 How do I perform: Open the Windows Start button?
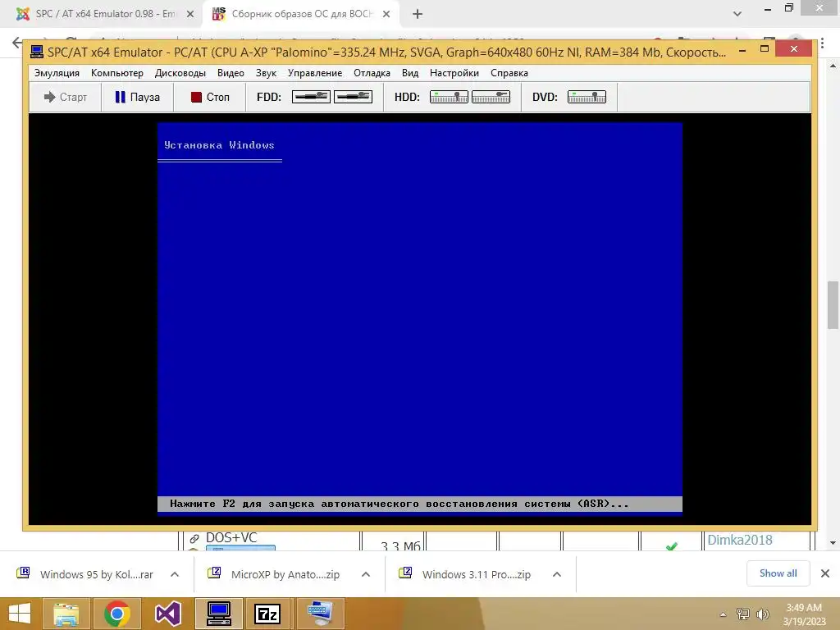(20, 614)
